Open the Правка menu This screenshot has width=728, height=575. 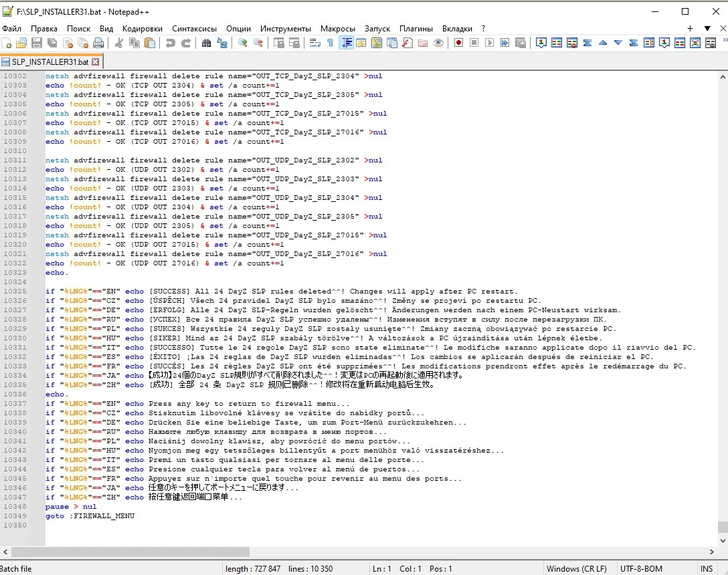(x=44, y=29)
